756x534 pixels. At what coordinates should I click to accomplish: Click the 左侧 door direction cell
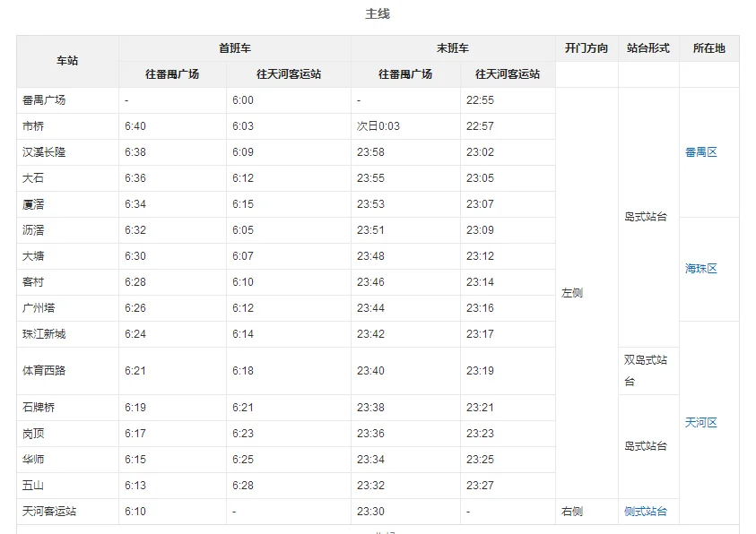click(x=573, y=293)
